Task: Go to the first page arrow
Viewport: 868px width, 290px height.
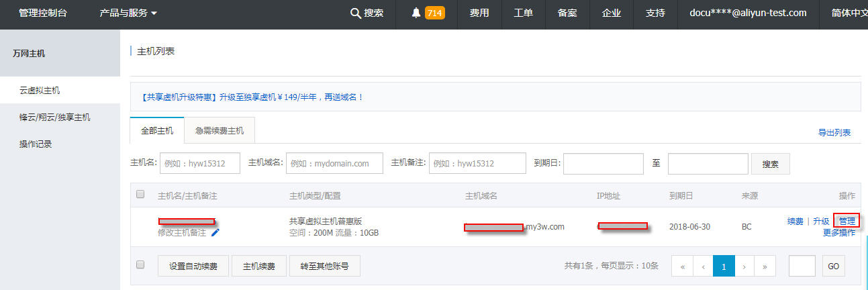Action: coord(682,266)
